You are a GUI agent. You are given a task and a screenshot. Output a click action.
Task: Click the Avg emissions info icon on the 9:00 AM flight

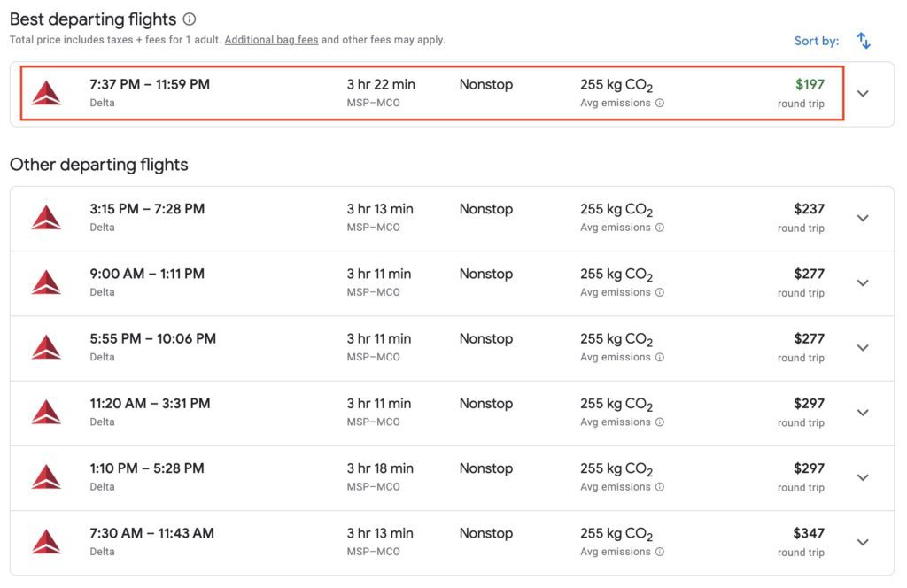660,293
